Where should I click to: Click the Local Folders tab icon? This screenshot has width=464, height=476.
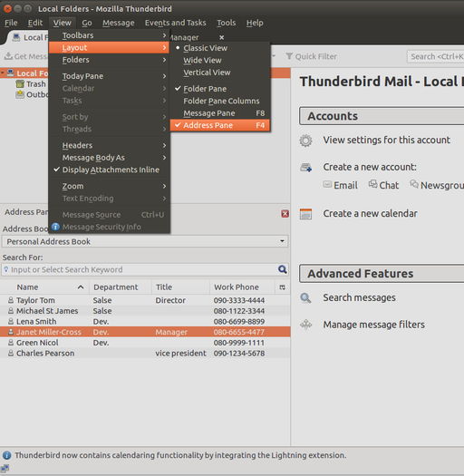pos(16,37)
